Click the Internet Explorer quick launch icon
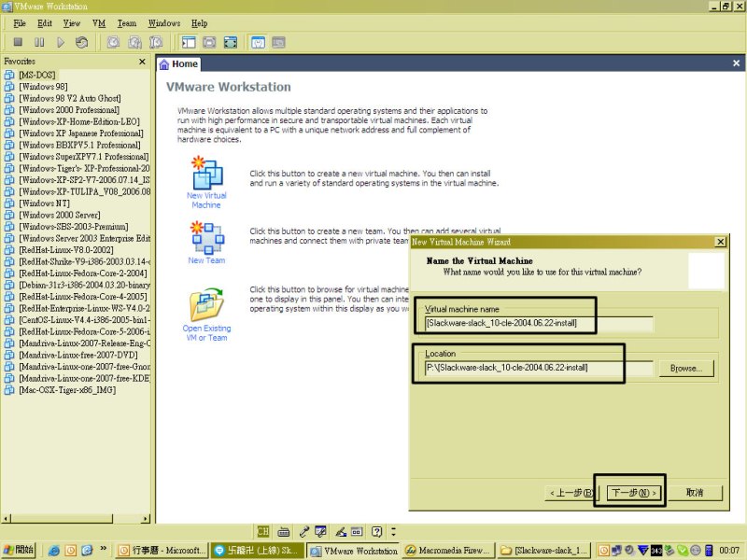The image size is (747, 560). tap(54, 551)
